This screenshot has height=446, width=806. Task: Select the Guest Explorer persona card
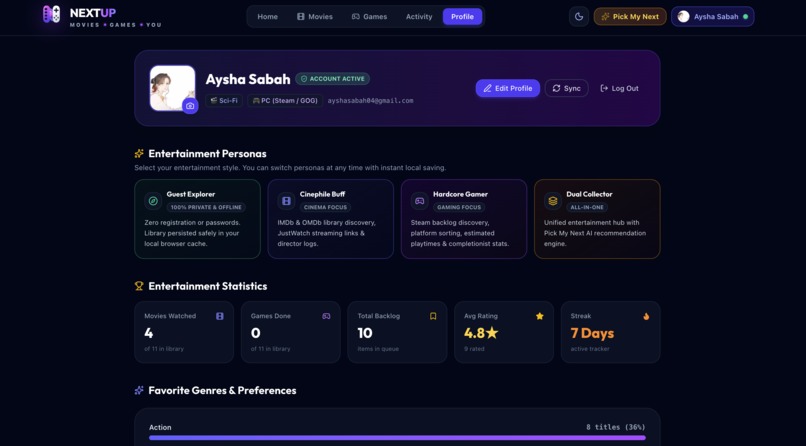[197, 219]
